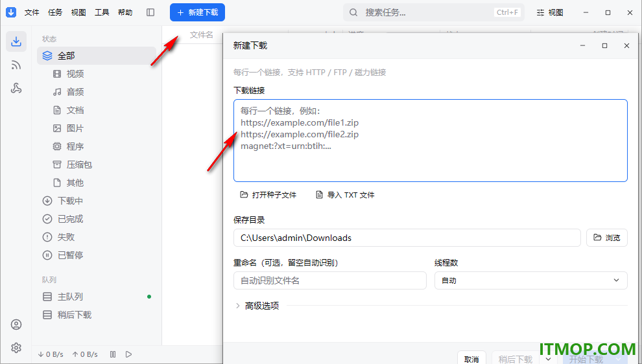Viewport: 642px width, 364px height.
Task: Click download speed 0 B/s indicator
Action: pyautogui.click(x=51, y=354)
